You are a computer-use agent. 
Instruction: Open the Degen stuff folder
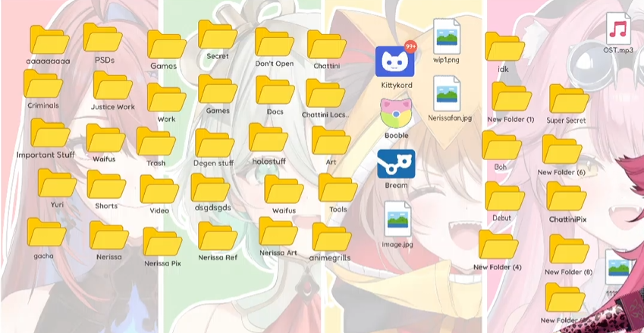pos(215,143)
